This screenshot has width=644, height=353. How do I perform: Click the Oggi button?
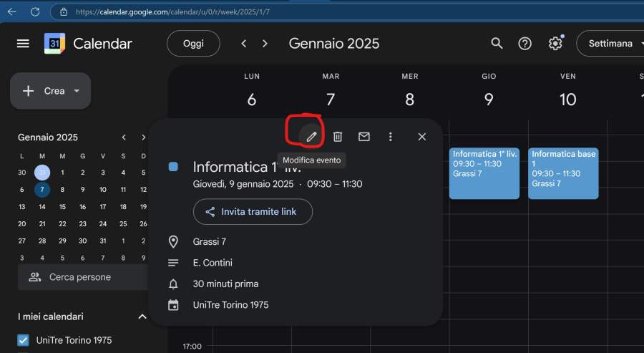[x=193, y=44]
